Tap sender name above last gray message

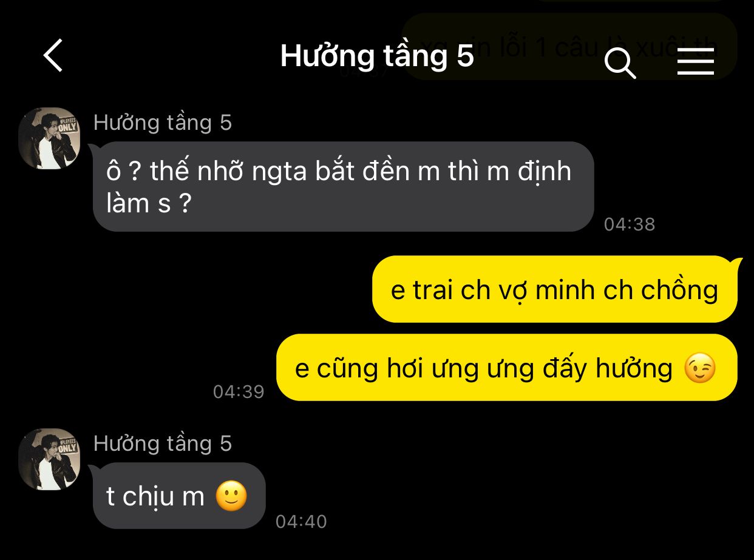pyautogui.click(x=163, y=444)
